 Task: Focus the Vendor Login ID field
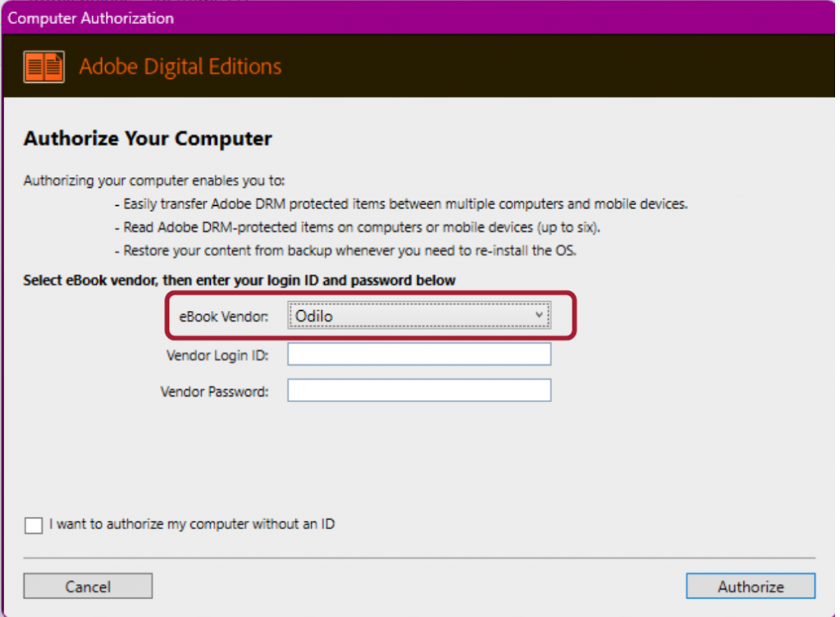click(x=419, y=354)
